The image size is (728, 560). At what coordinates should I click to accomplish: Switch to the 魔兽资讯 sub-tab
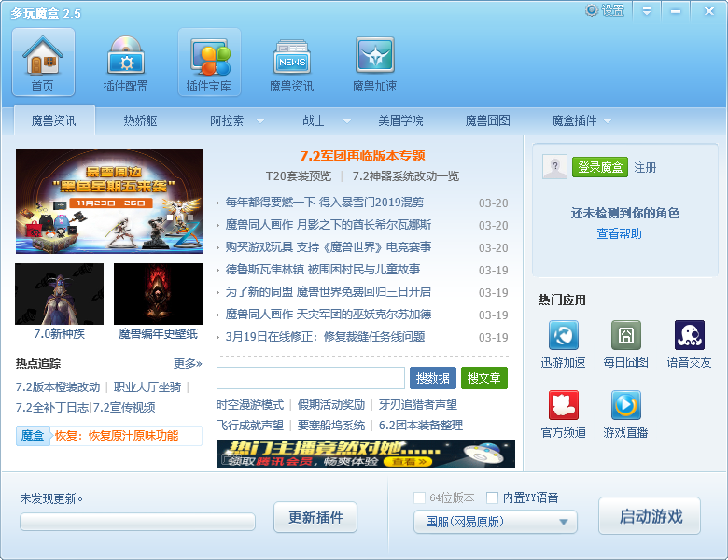[54, 120]
